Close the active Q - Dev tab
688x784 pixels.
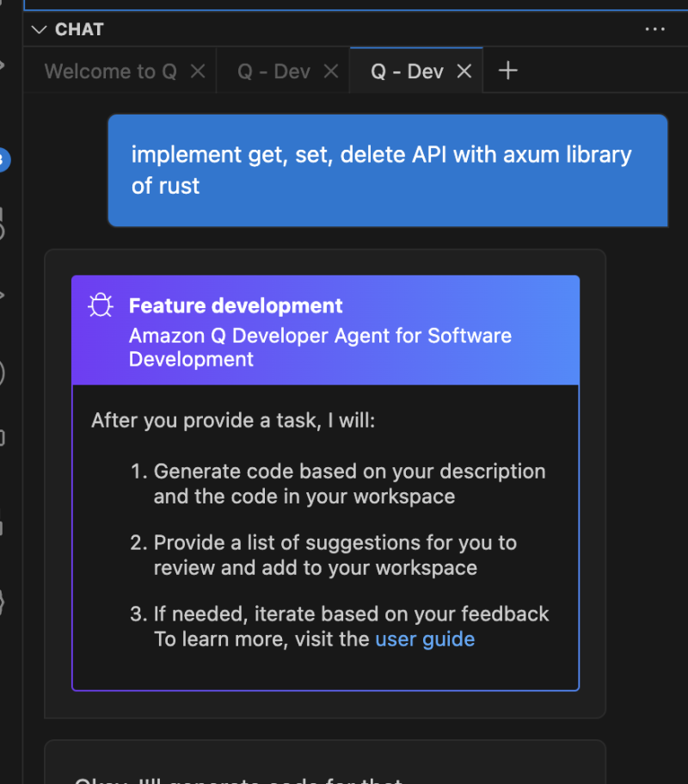pyautogui.click(x=464, y=71)
